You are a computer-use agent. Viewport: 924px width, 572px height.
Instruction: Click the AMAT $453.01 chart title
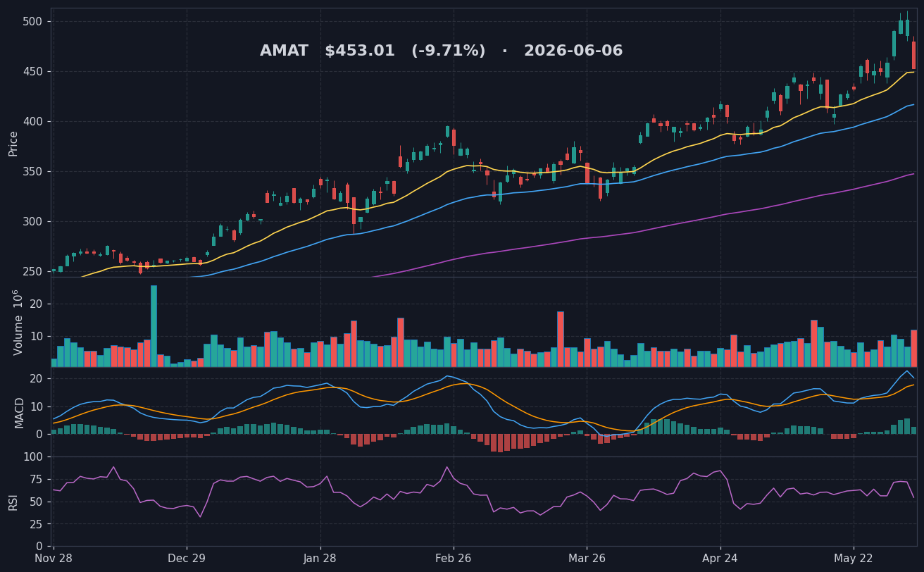(x=441, y=51)
